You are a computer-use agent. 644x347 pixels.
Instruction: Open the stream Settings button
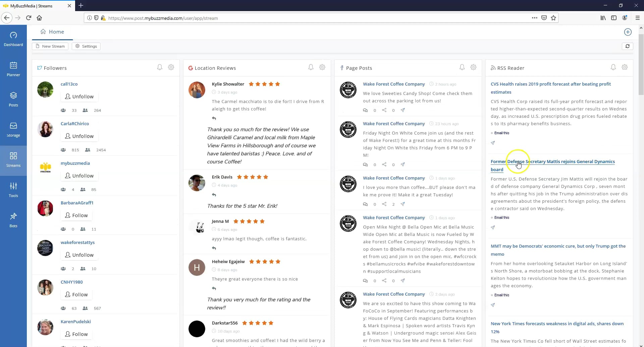coord(86,46)
